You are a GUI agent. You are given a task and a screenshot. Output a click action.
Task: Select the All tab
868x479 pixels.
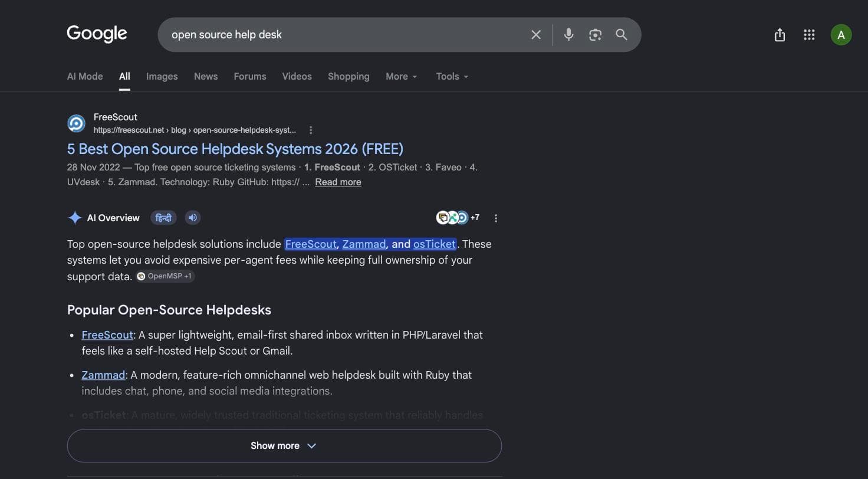pos(124,76)
